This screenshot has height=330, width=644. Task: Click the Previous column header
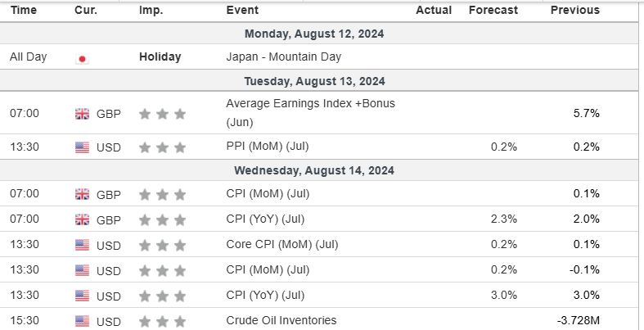(x=574, y=11)
